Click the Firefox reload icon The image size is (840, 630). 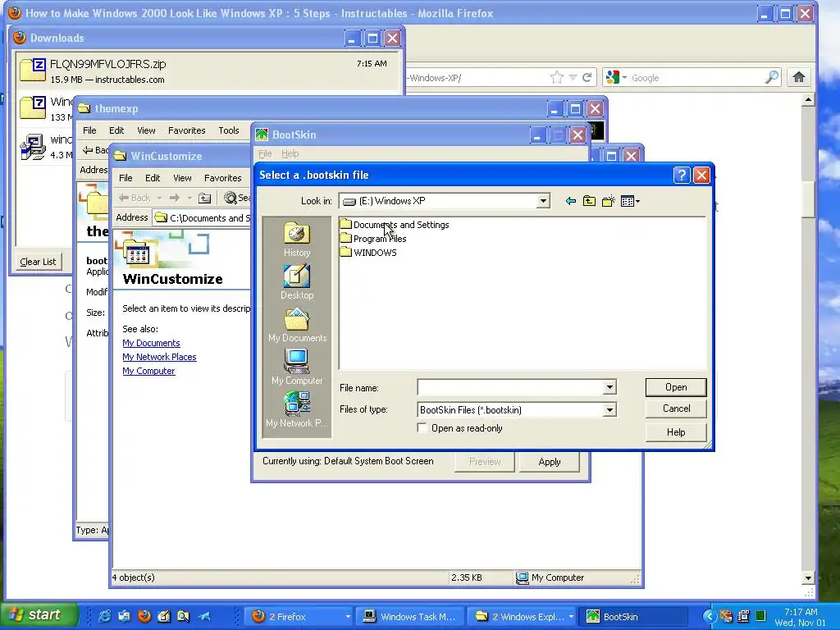(587, 78)
